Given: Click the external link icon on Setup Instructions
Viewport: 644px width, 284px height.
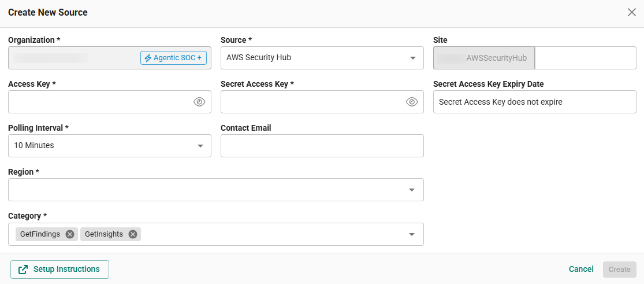Looking at the screenshot, I should click(x=24, y=269).
